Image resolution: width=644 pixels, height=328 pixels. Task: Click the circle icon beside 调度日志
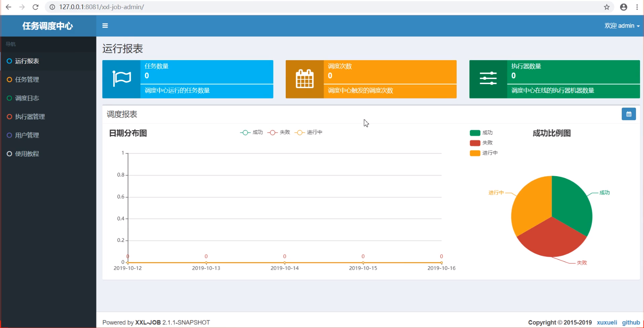(9, 98)
